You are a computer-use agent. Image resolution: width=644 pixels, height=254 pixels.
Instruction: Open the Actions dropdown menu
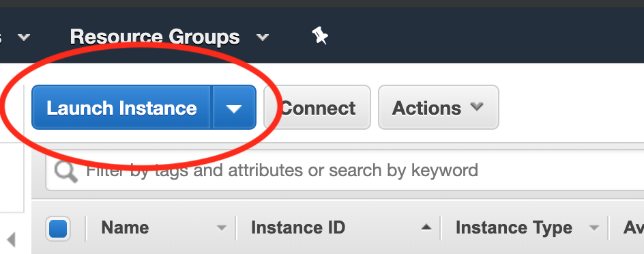[438, 107]
